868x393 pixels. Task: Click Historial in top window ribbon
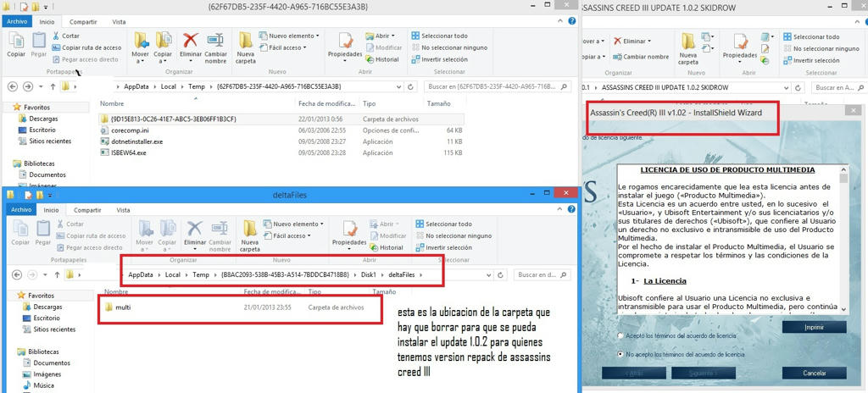point(382,59)
